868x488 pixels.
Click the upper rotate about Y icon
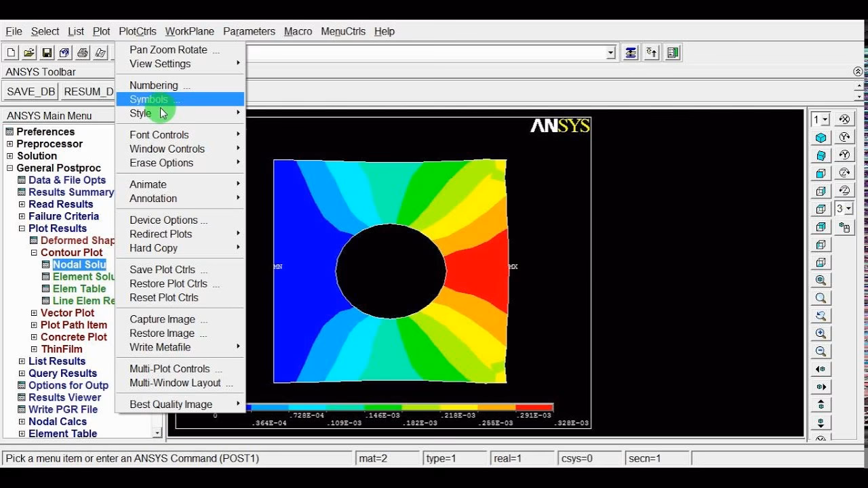pos(844,137)
